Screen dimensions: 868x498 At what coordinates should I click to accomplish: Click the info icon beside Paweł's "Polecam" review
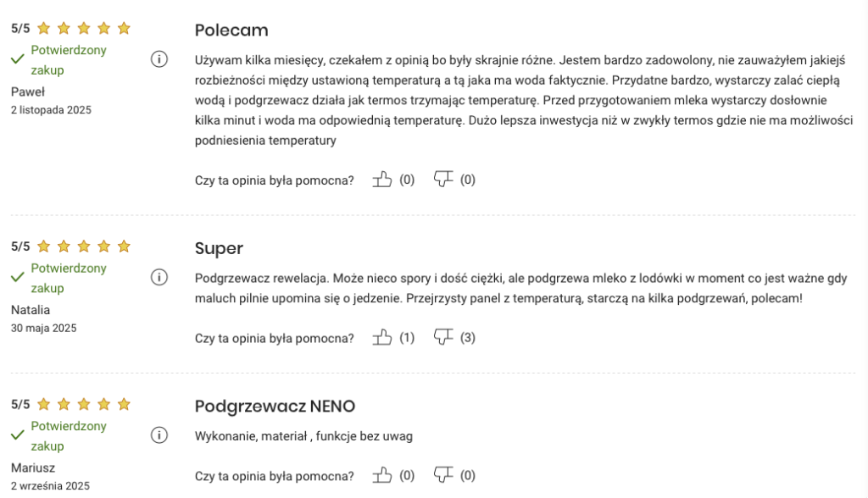[159, 59]
